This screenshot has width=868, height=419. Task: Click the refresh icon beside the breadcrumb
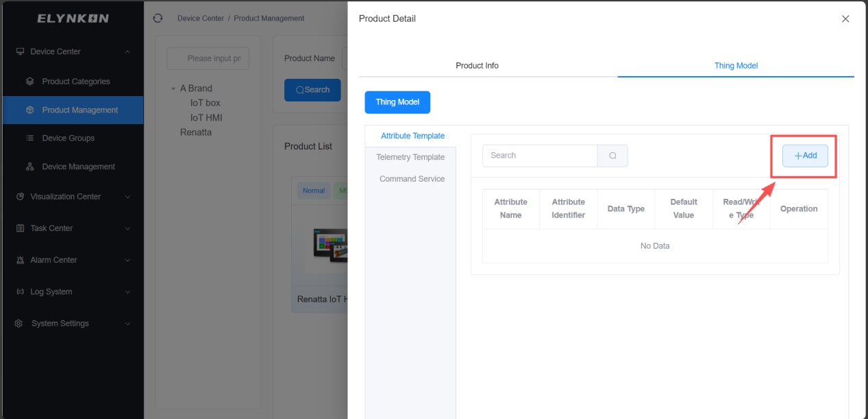[158, 19]
